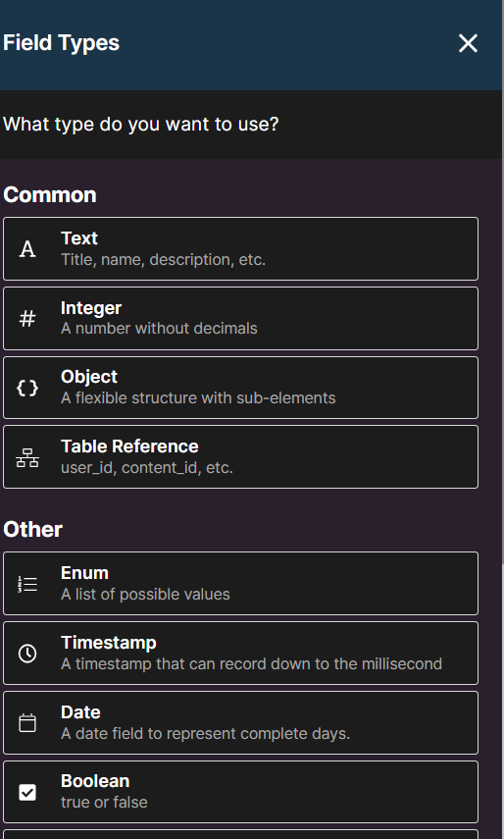The width and height of the screenshot is (504, 839).
Task: Choose Enum from the Other types
Action: [240, 583]
